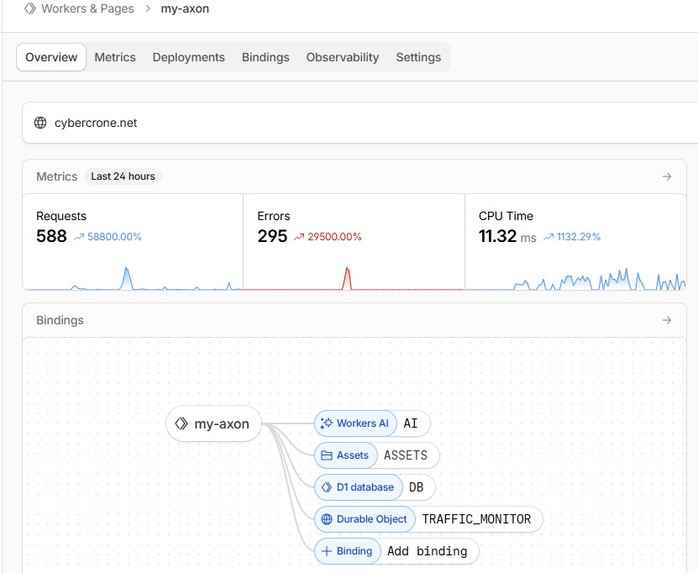Go to the Observability tab
Viewport: 698px width, 573px height.
(342, 57)
